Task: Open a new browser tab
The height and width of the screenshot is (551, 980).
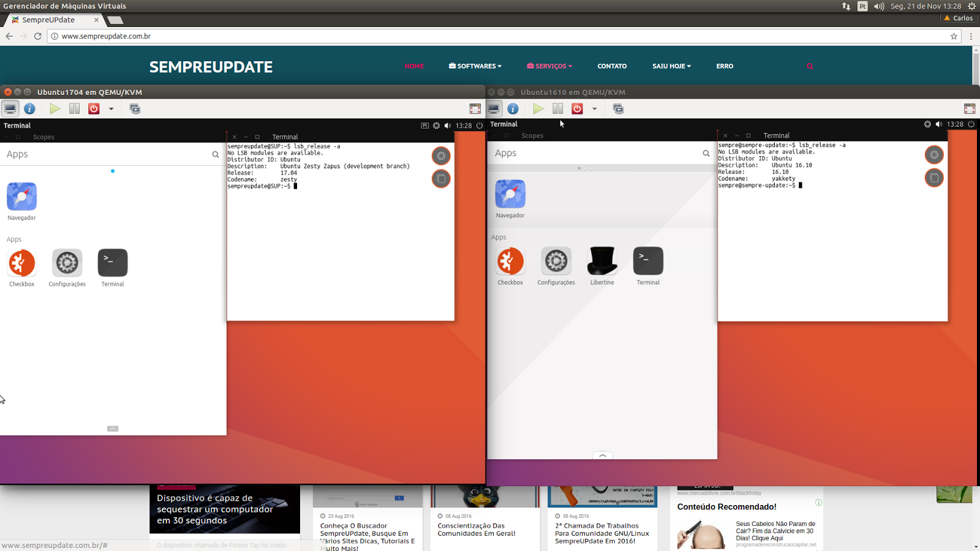Action: tap(115, 20)
